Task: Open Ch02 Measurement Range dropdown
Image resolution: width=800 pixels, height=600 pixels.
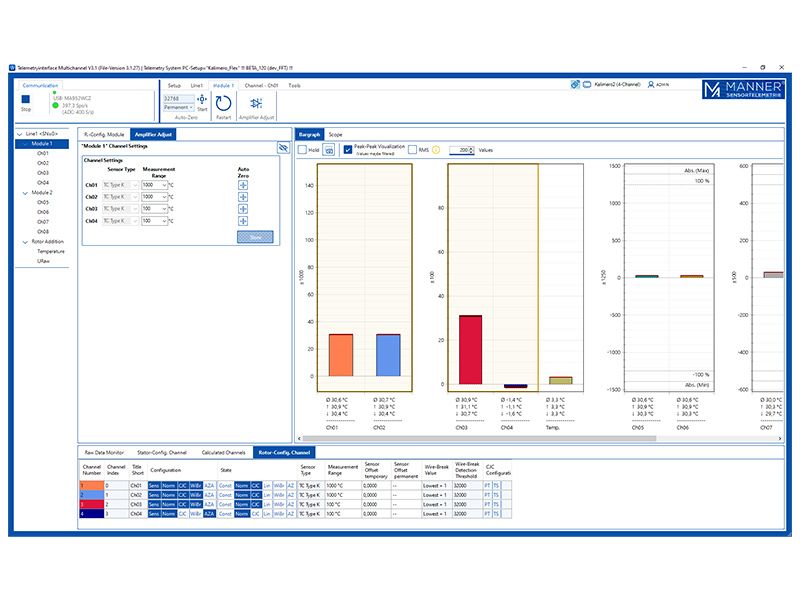Action: point(155,197)
